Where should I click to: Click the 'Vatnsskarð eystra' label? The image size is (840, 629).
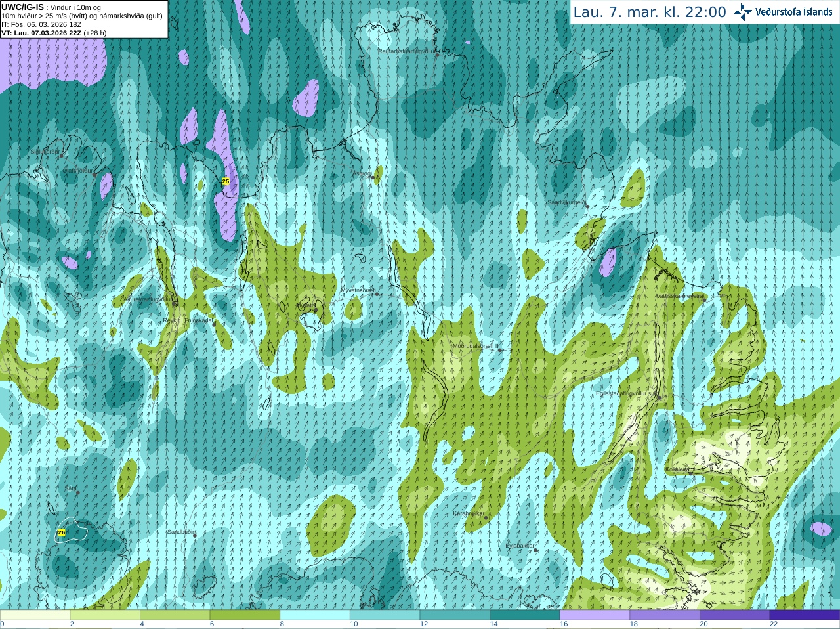pos(680,296)
